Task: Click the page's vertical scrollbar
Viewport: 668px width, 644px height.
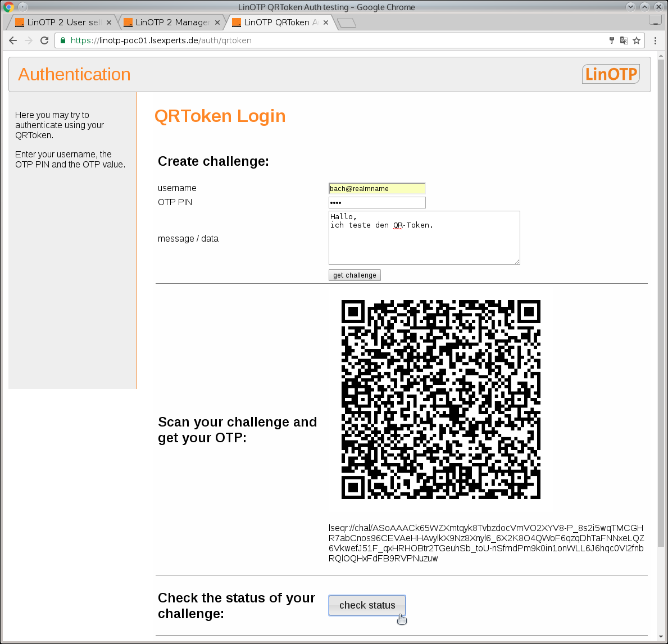Action: [661, 337]
